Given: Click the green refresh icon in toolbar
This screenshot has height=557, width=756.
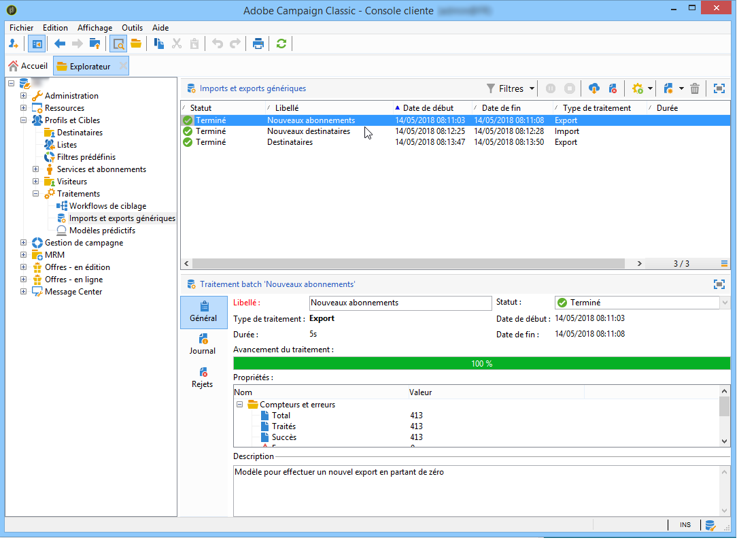Looking at the screenshot, I should pyautogui.click(x=281, y=44).
